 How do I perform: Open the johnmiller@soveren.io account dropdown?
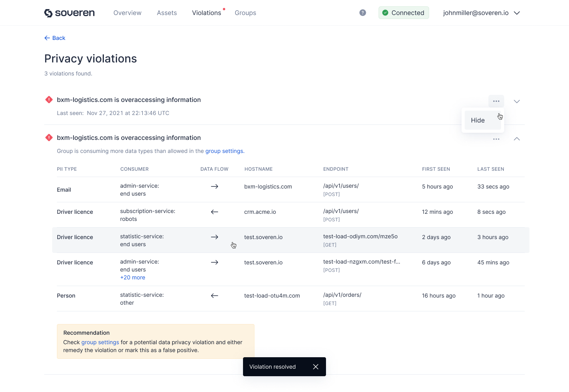481,13
